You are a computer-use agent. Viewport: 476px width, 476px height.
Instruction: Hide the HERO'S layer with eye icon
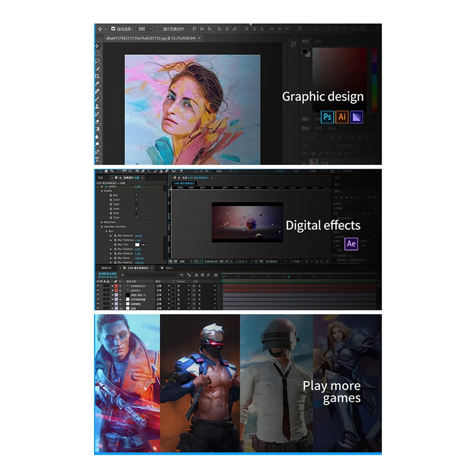coord(98,290)
